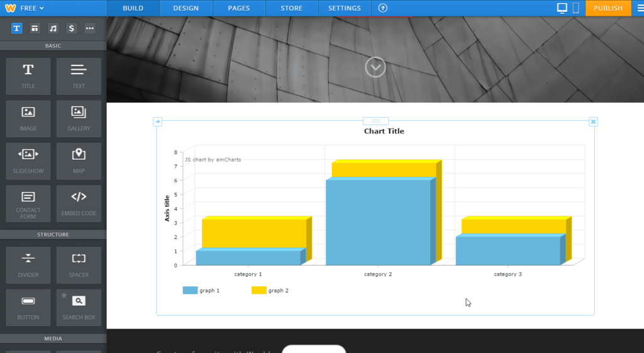Click the yellow bar of category 1
Image resolution: width=644 pixels, height=353 pixels.
click(254, 232)
